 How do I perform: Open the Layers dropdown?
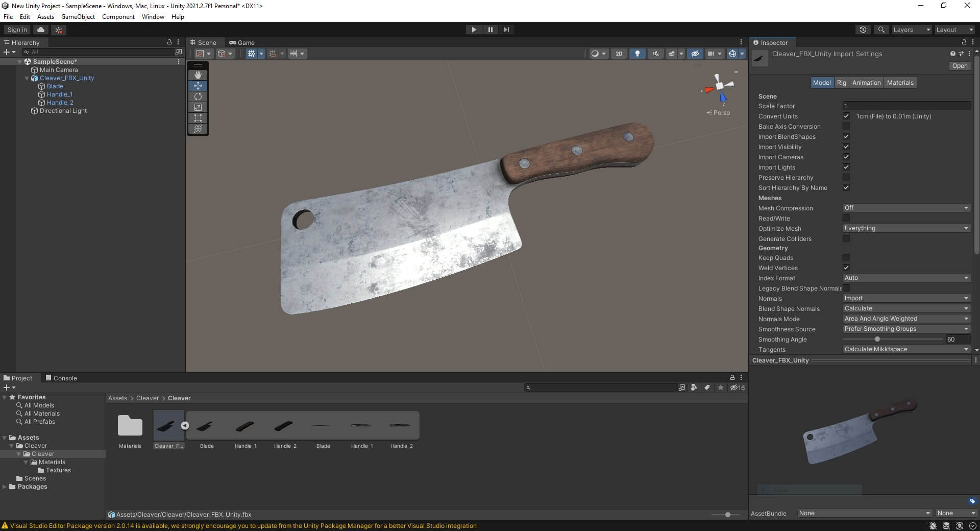click(912, 30)
